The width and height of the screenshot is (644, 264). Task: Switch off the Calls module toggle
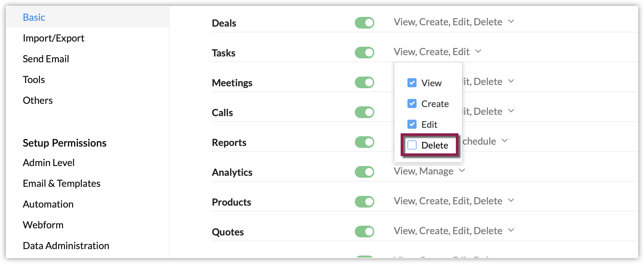click(364, 112)
